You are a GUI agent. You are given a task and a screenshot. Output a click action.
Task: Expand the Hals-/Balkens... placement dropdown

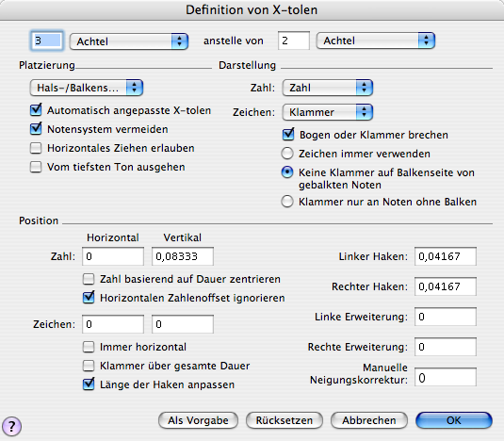pos(87,88)
